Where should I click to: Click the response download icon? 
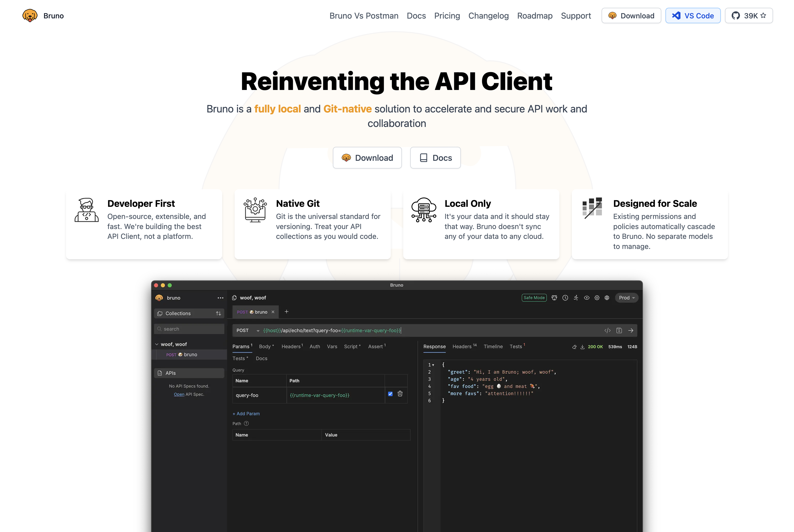pos(582,347)
